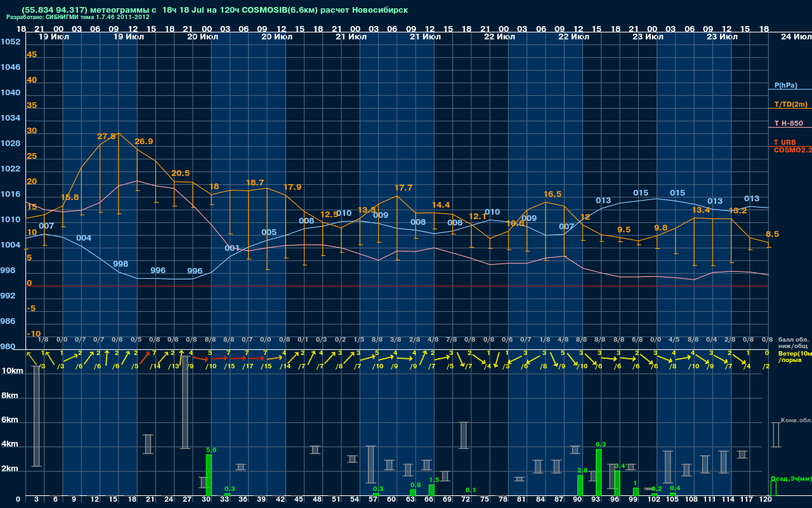Click the wind gust value /13
Viewport: 812px width, 508px height.
click(x=174, y=366)
